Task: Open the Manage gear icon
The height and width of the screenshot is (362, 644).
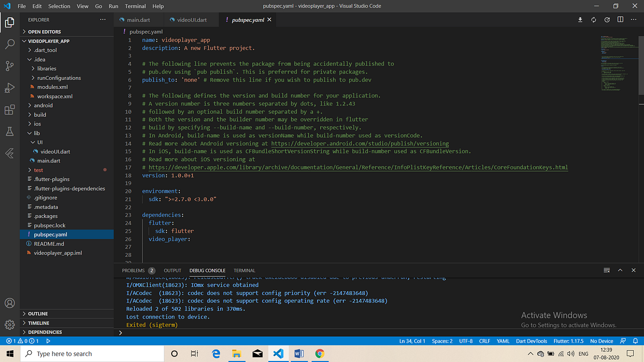Action: 9,324
